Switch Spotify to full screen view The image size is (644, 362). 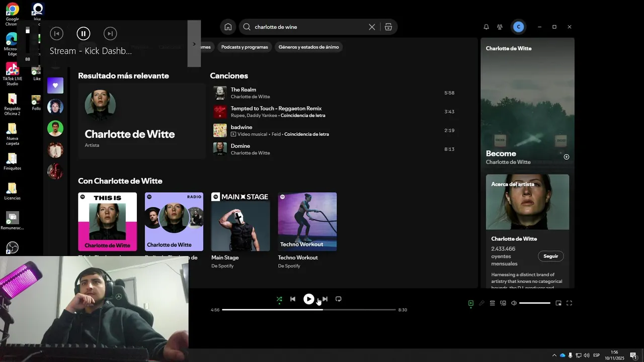tap(570, 303)
